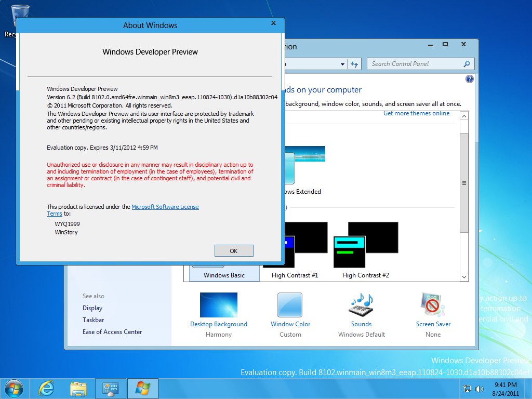Click the Desktop Background link text
The width and height of the screenshot is (532, 399).
219,324
